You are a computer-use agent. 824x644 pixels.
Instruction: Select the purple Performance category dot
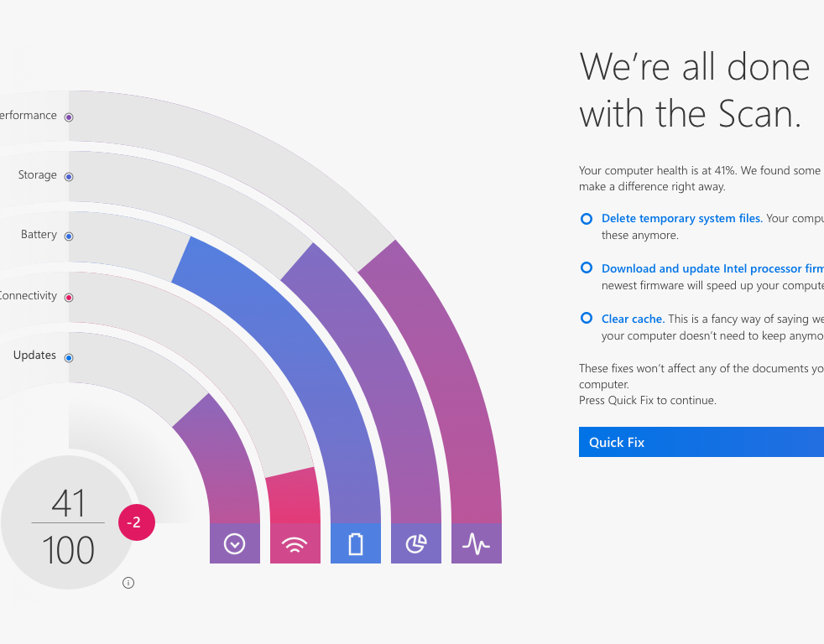click(x=69, y=117)
